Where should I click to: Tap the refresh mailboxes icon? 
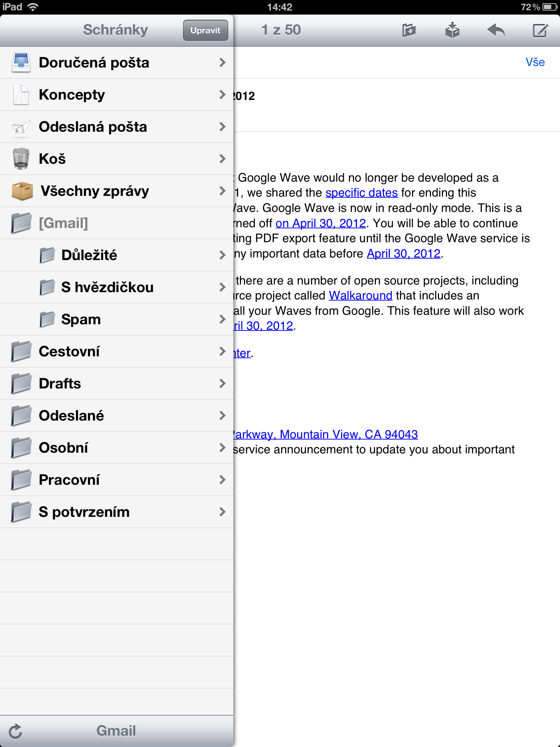(x=15, y=731)
